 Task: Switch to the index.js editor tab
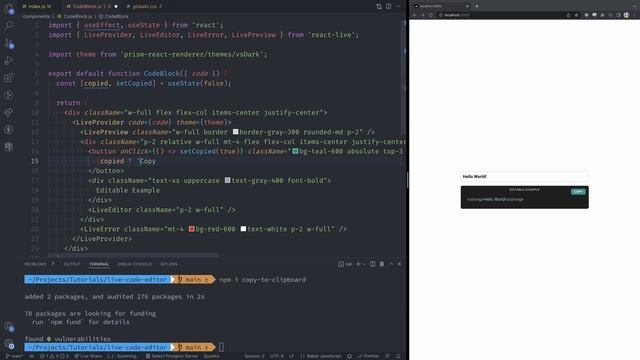[x=38, y=6]
